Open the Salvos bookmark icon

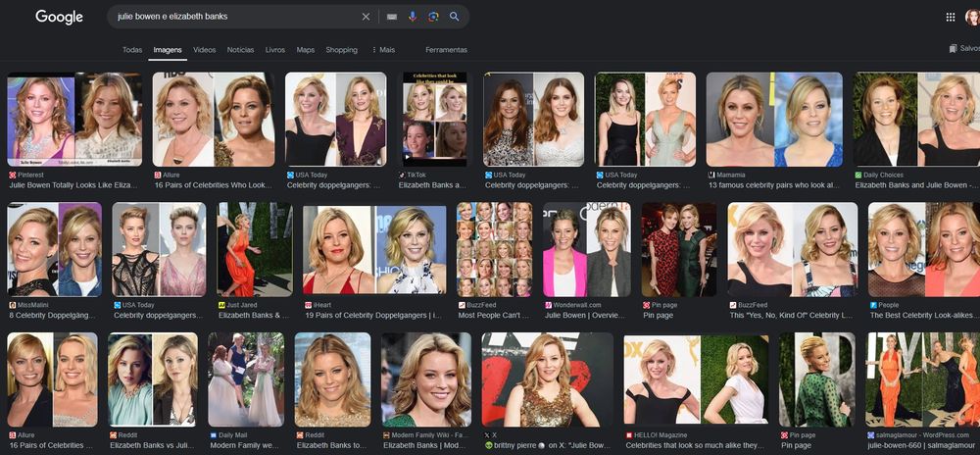954,49
